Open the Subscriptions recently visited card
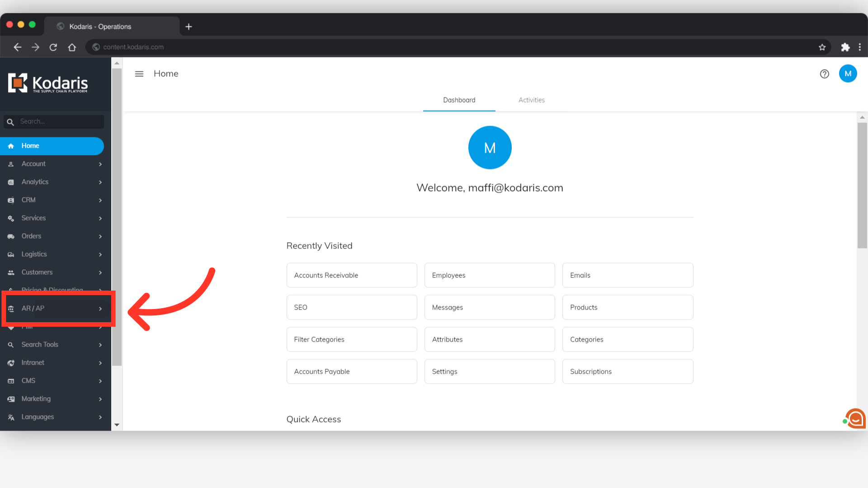Image resolution: width=868 pixels, height=488 pixels. 627,371
